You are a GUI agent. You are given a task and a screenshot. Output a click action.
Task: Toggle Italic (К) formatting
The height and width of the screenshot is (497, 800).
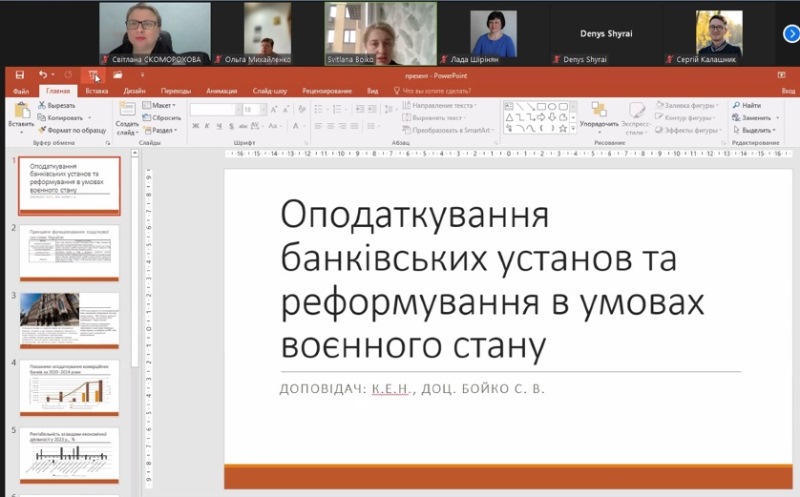pos(207,126)
